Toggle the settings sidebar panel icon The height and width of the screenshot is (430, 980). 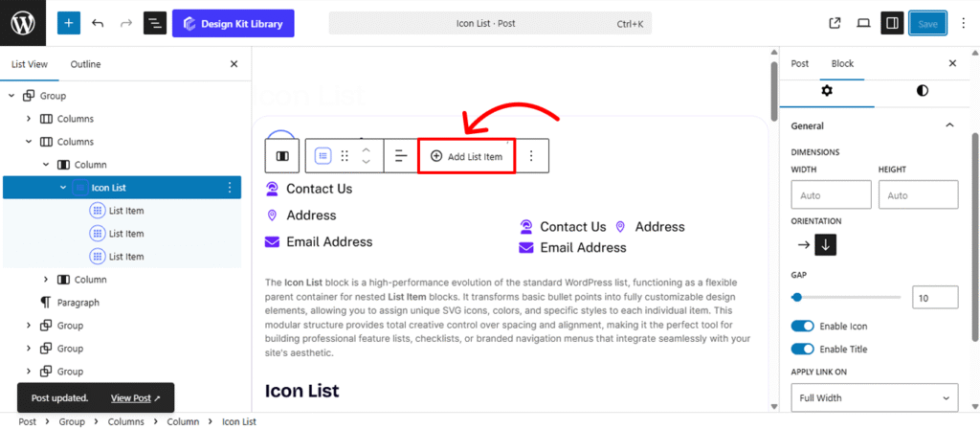click(x=892, y=23)
